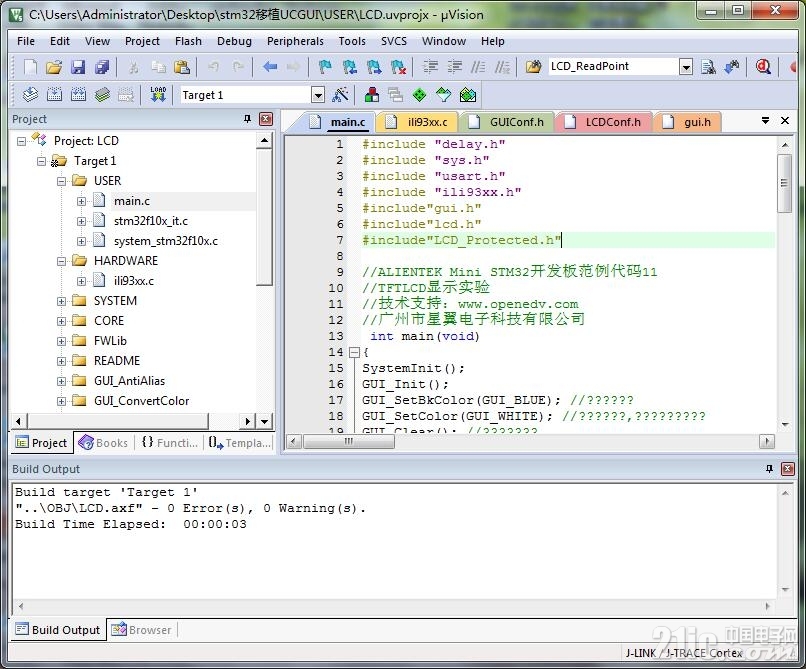
Task: Switch to gui.h editor tab
Action: tap(688, 122)
